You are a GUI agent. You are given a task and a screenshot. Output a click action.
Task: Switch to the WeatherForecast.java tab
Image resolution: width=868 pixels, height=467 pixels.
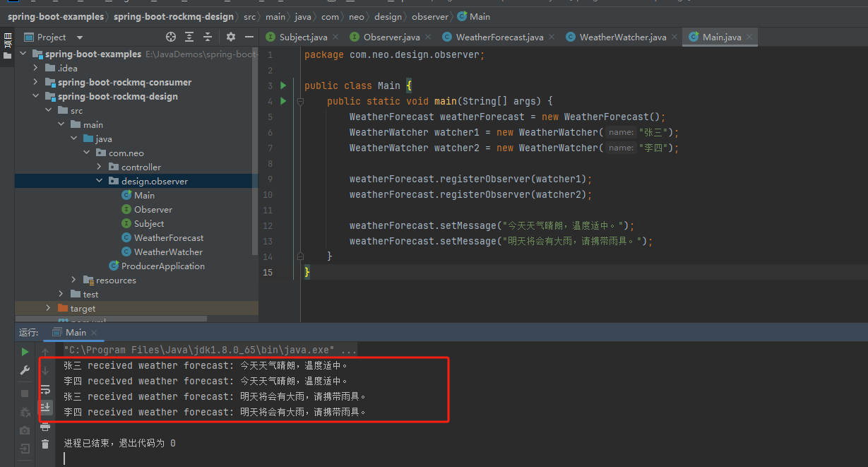[499, 37]
